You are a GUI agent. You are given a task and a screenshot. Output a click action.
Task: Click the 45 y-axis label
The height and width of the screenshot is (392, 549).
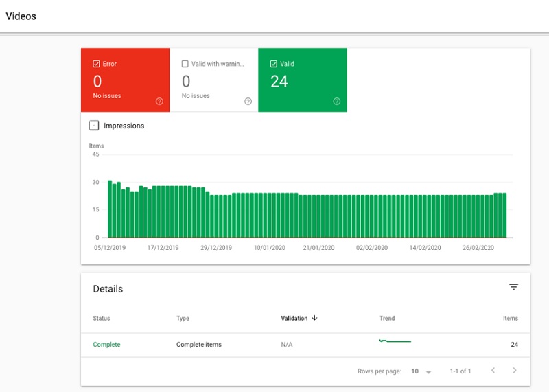(95, 154)
